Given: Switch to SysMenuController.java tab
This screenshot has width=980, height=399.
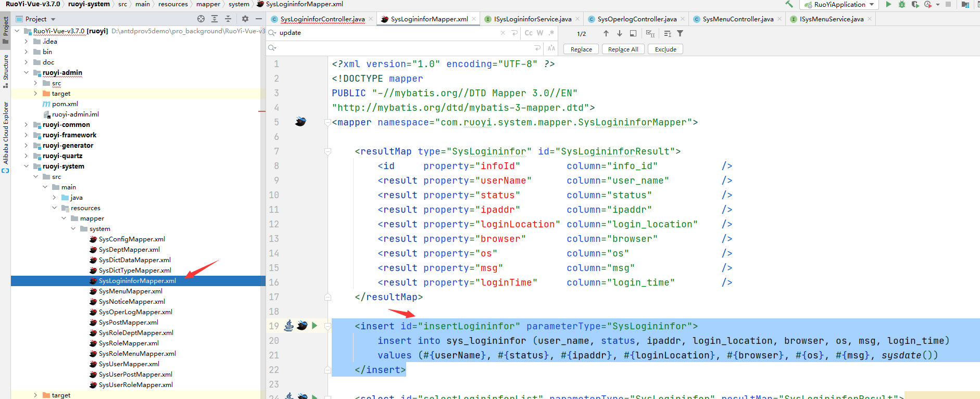Looking at the screenshot, I should (738, 19).
